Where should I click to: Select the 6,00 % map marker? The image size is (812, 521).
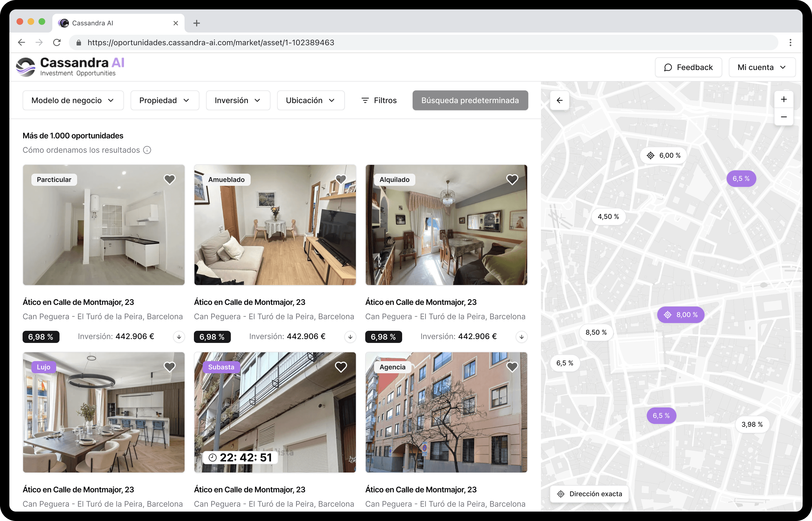tap(663, 156)
